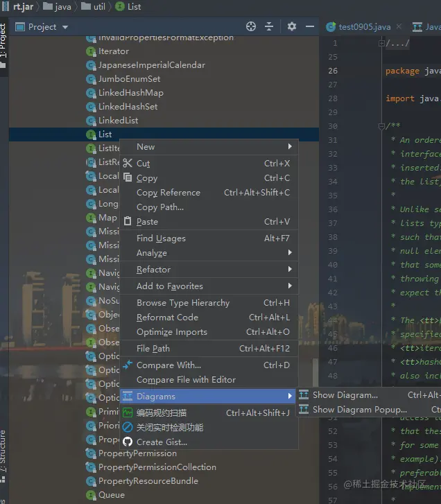Select LinkedList in project tree

coord(118,121)
